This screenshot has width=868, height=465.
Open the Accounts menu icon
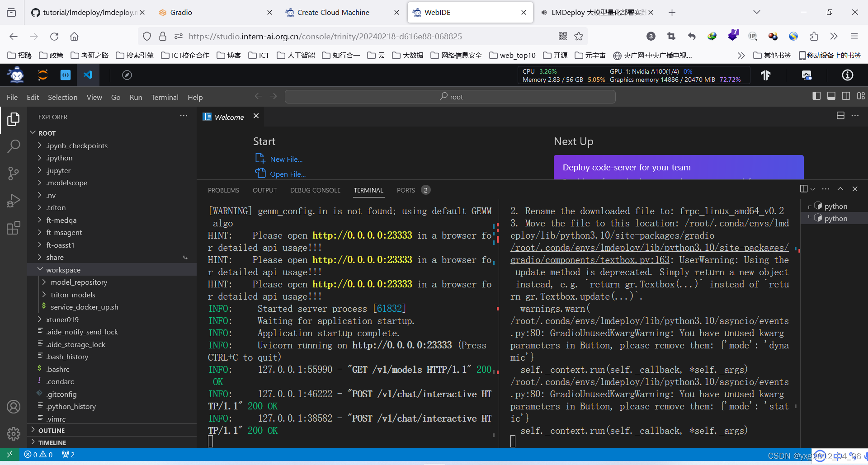pos(14,407)
